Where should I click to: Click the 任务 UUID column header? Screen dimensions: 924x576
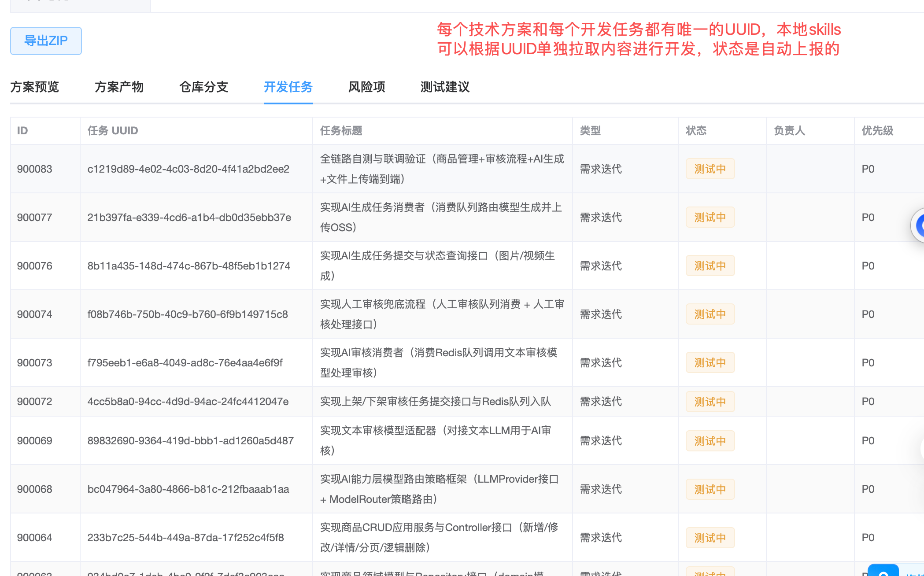[x=113, y=131]
